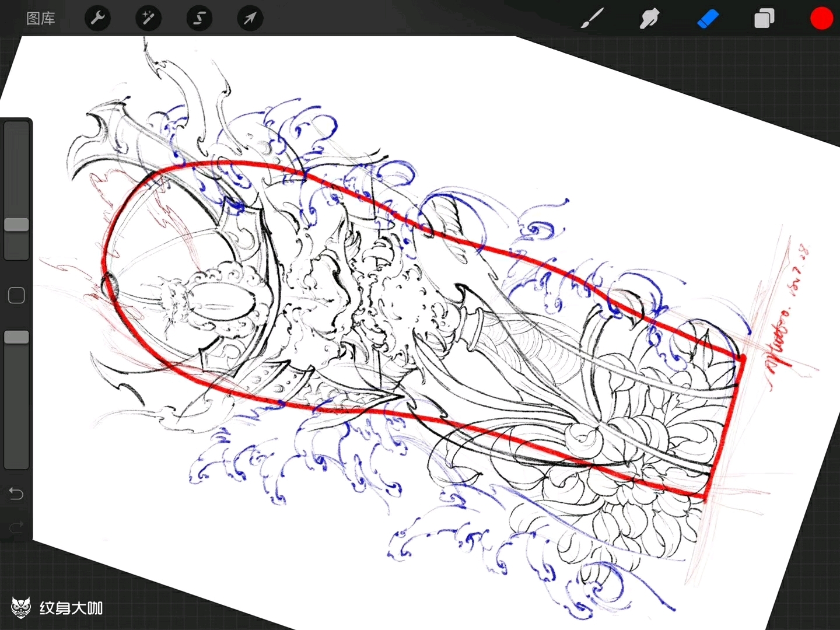Screen dimensions: 840x630
Task: Select the Paint brush tool
Action: coord(592,19)
